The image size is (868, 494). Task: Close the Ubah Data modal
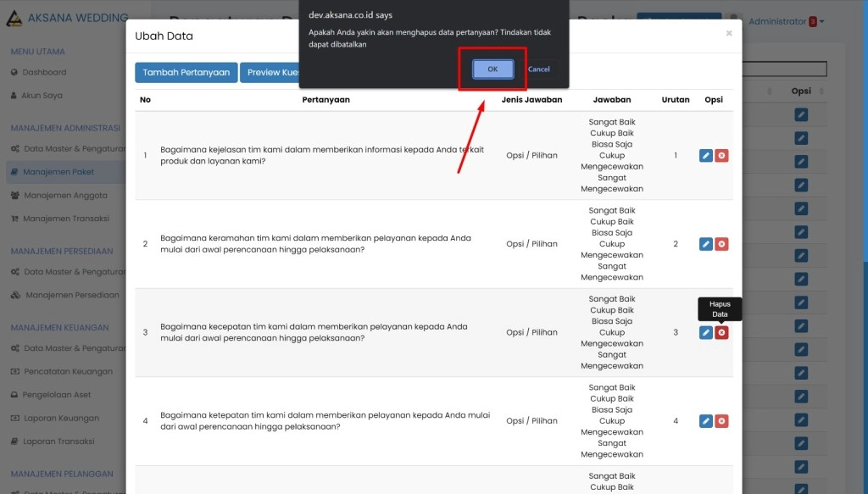click(x=728, y=34)
